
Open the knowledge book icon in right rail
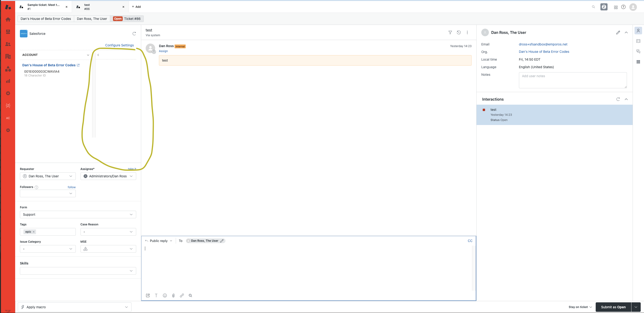[638, 41]
